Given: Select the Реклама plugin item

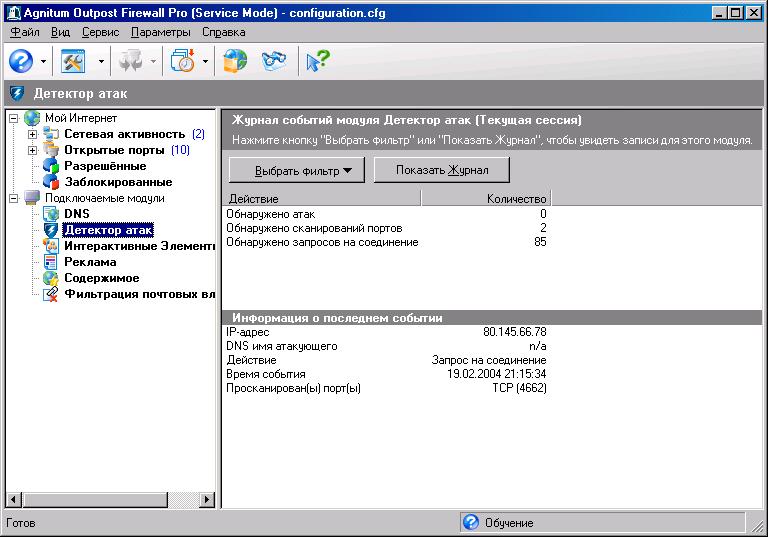Looking at the screenshot, I should (x=90, y=262).
